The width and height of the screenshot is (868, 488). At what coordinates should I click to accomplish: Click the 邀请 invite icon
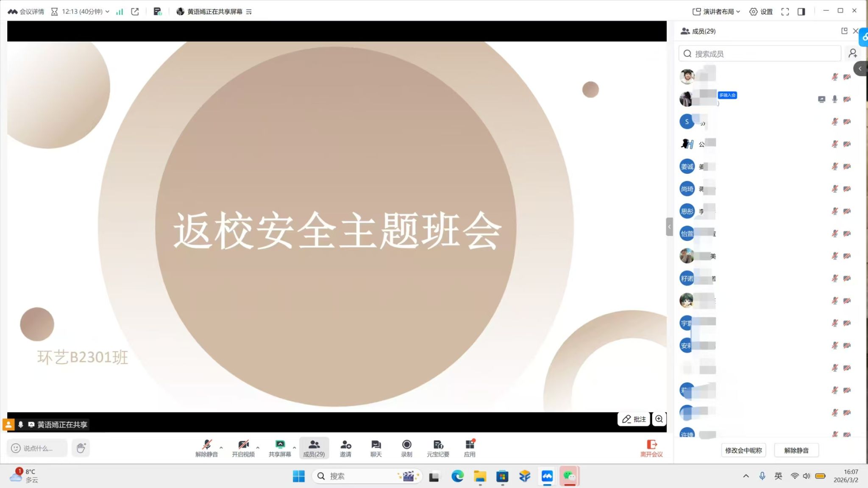pos(345,448)
